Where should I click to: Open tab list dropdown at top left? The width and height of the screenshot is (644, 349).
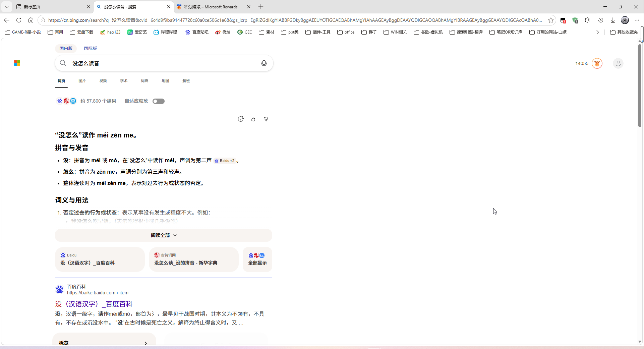click(x=7, y=7)
